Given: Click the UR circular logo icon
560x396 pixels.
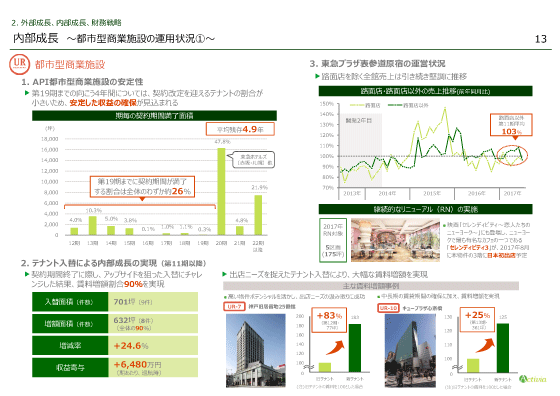Looking at the screenshot, I should pos(19,64).
